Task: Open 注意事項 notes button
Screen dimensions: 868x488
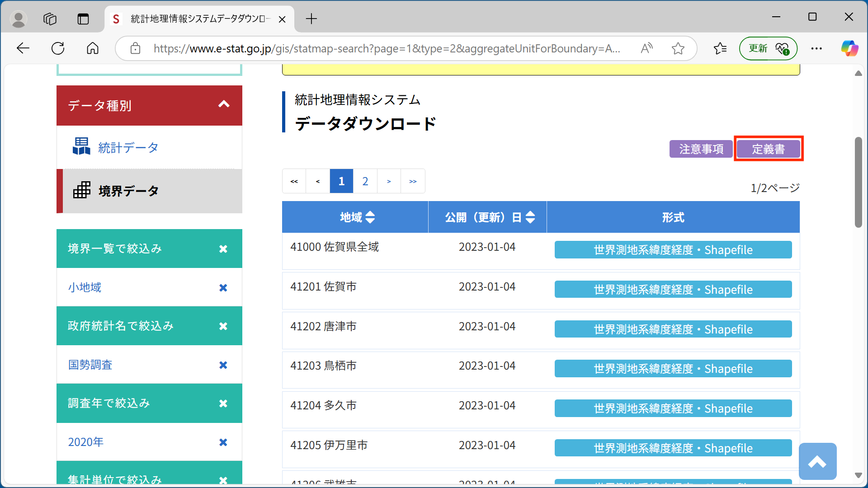Action: tap(701, 149)
